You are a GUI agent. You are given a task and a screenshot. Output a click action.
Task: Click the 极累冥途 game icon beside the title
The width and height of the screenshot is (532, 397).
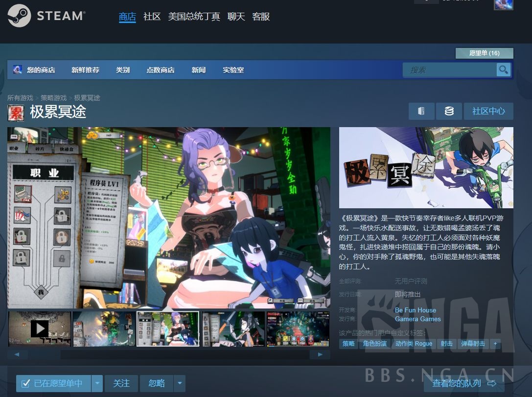[x=16, y=113]
